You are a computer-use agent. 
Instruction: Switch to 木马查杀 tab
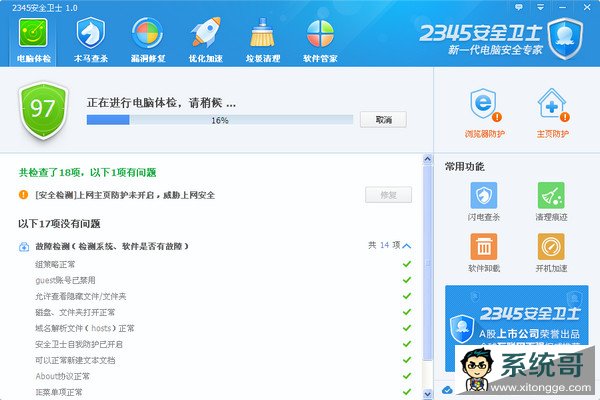pyautogui.click(x=91, y=40)
